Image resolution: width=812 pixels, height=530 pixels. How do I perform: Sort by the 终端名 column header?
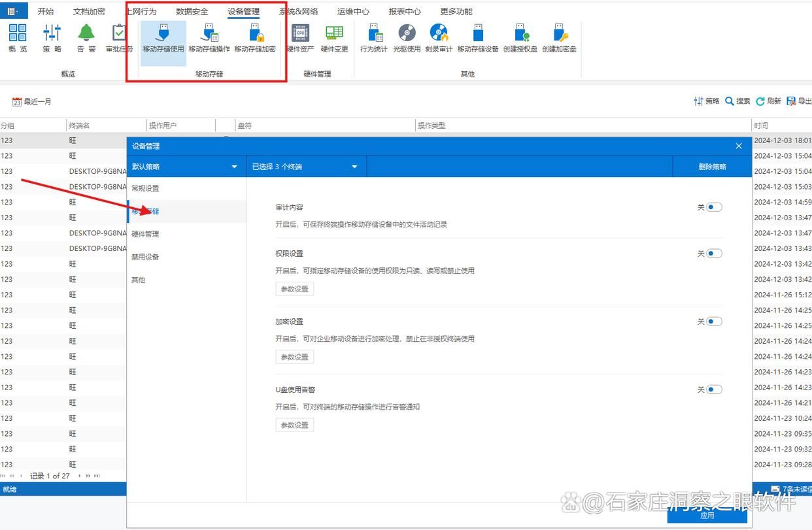tap(107, 125)
